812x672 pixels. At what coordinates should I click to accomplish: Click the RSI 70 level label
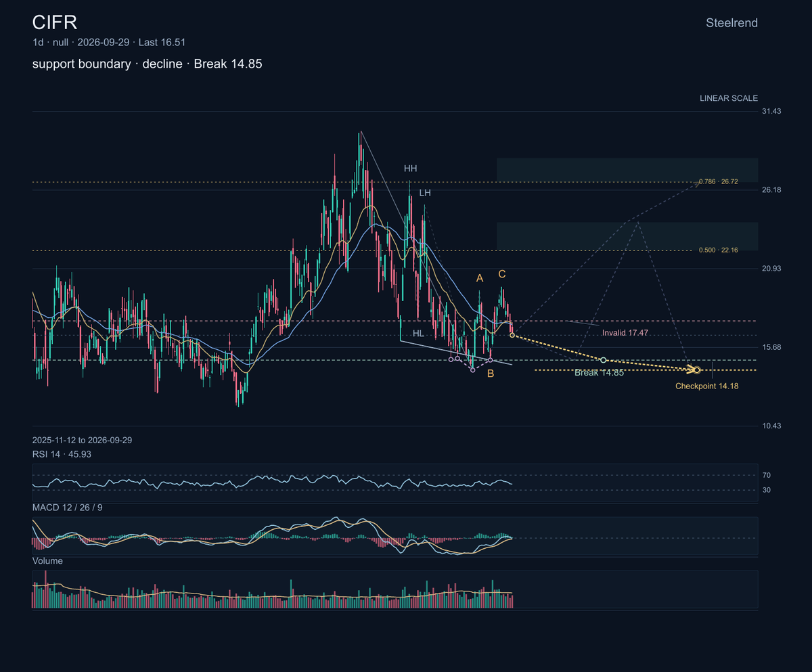767,476
